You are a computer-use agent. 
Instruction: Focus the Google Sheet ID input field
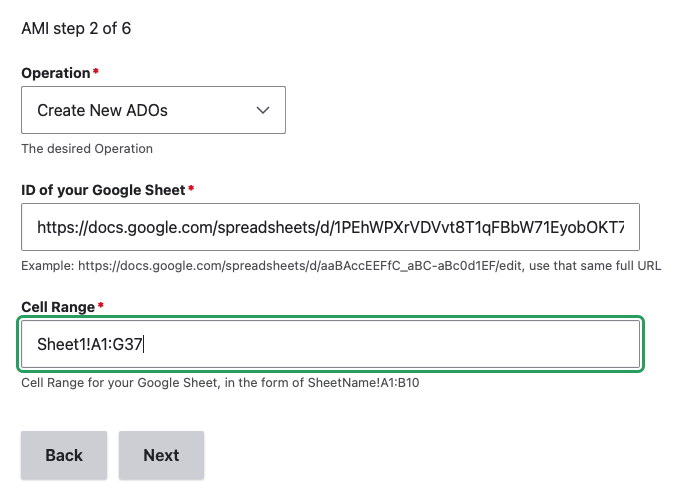[x=330, y=228]
